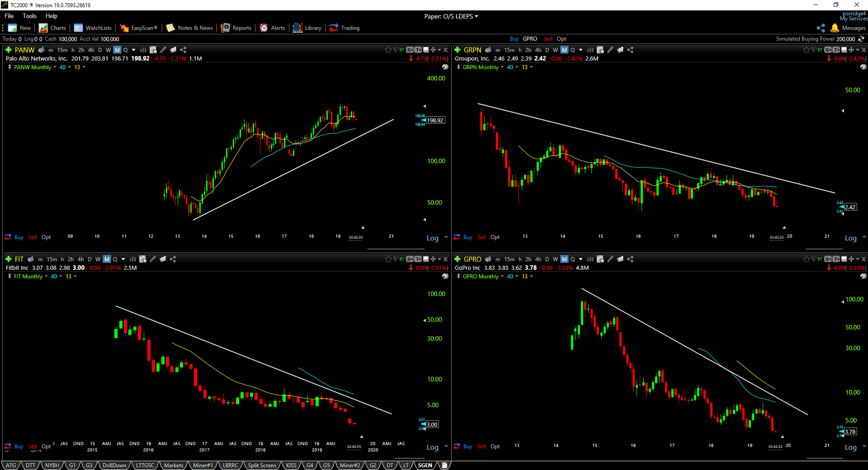Image resolution: width=868 pixels, height=470 pixels.
Task: Click the add-indicator plus icon on FIT chart
Action: 9,259
